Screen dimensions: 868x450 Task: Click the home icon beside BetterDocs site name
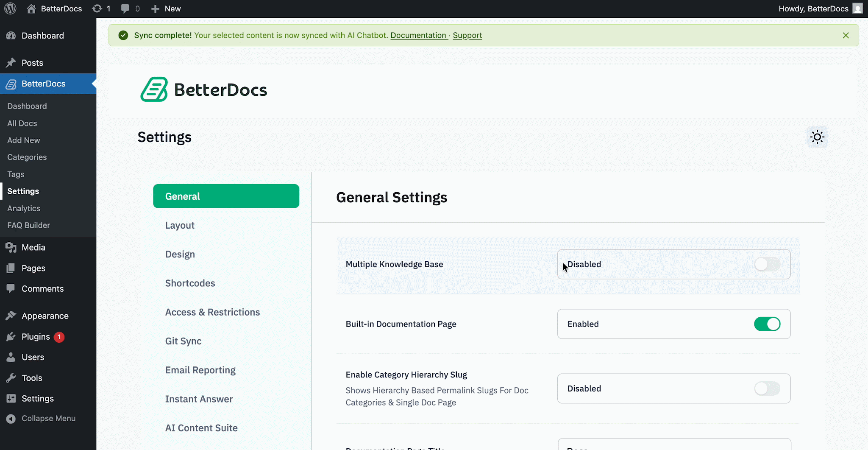(31, 8)
